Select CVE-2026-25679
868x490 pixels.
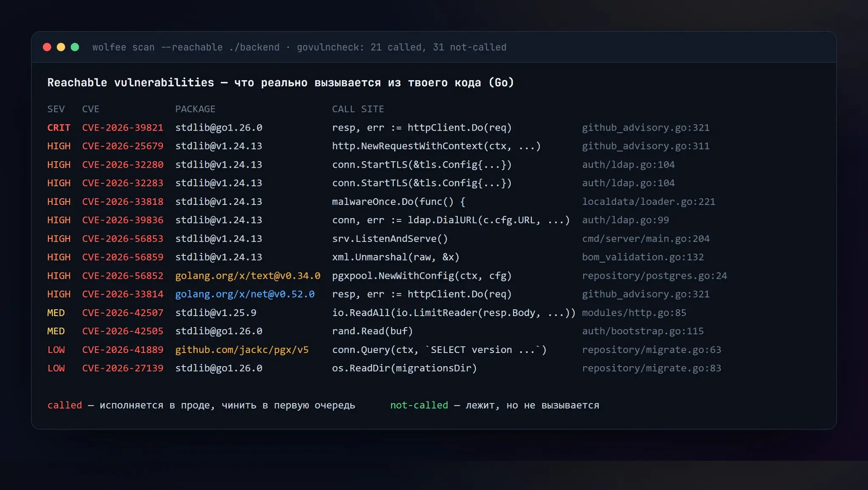(x=123, y=146)
